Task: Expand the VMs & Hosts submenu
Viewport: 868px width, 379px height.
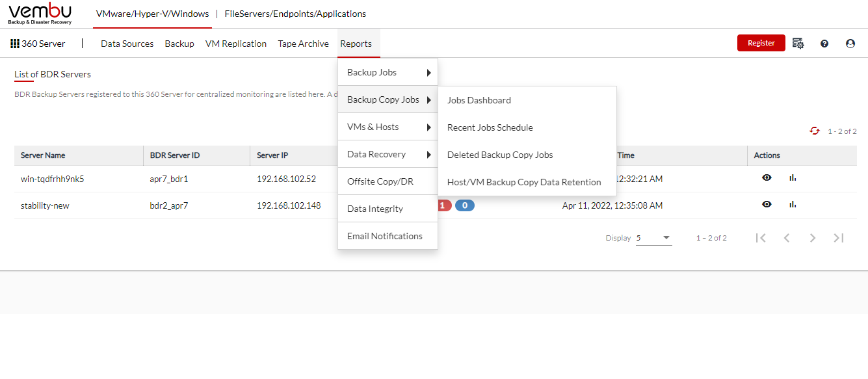Action: point(388,127)
